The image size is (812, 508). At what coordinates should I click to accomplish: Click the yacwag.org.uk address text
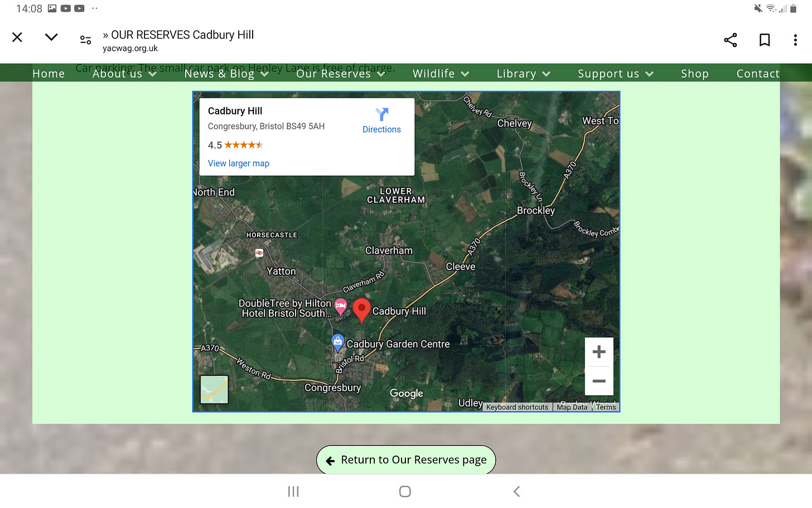(x=130, y=49)
